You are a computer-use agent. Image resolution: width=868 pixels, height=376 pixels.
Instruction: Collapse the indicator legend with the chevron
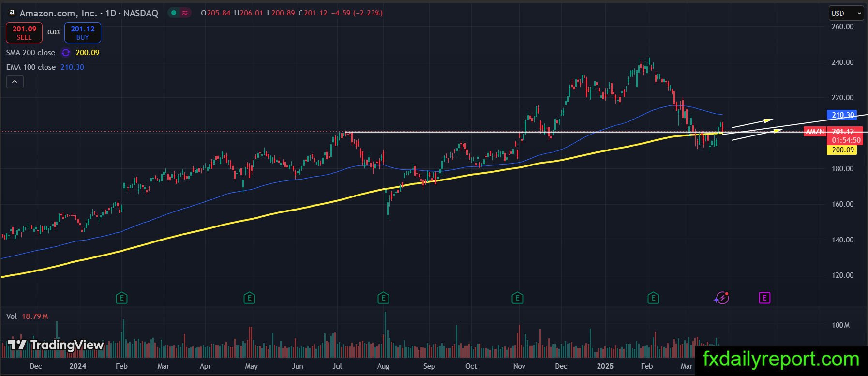(x=15, y=82)
